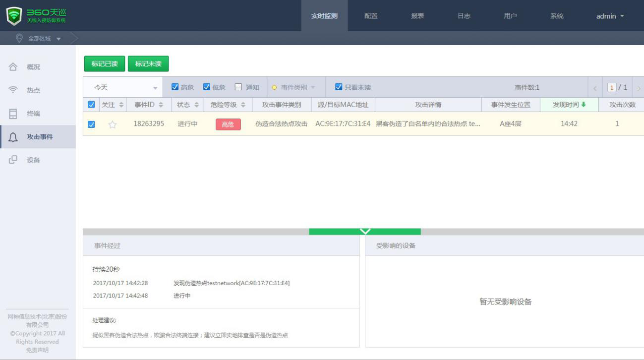The height and width of the screenshot is (360, 644).
Task: Click the 攻击事件类别 column header
Action: (282, 105)
